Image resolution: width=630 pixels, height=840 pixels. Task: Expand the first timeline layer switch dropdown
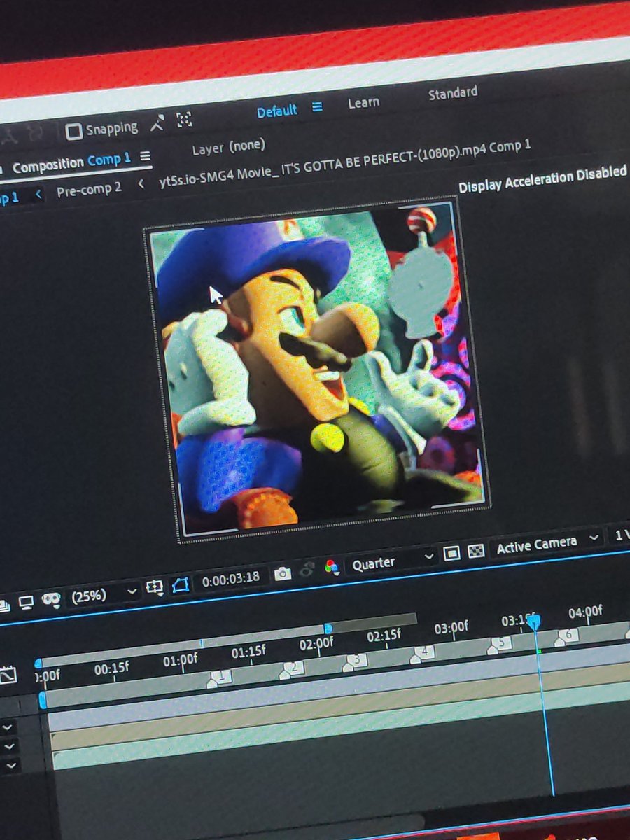tap(8, 729)
